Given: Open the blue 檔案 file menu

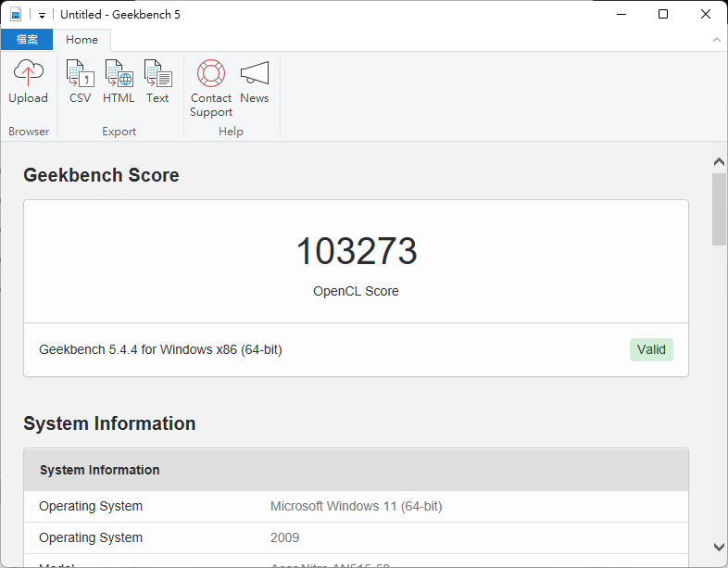Looking at the screenshot, I should [27, 40].
